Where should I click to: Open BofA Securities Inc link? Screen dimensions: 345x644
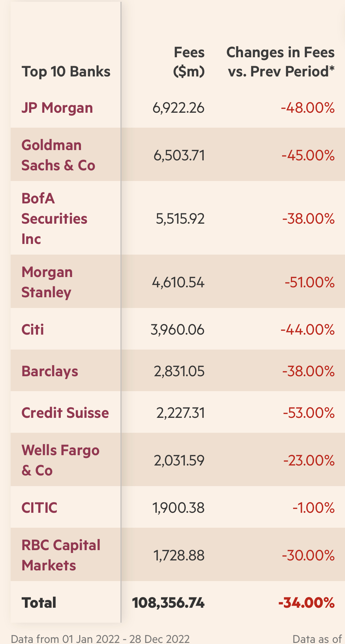[x=54, y=218]
